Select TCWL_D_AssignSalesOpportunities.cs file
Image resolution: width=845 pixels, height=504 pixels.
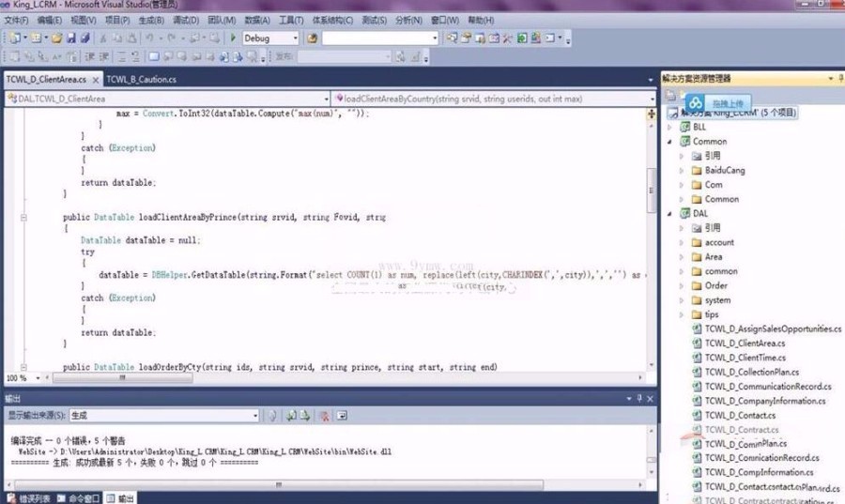pyautogui.click(x=773, y=329)
